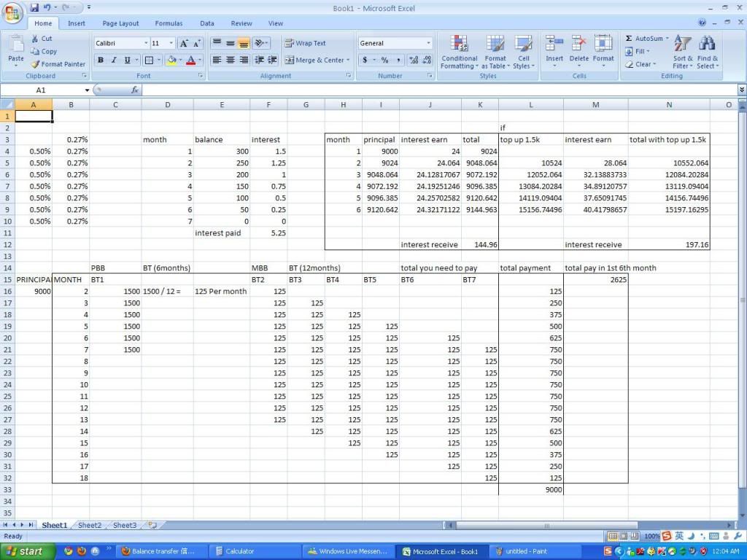Click the Increase Font Size icon

pos(184,44)
